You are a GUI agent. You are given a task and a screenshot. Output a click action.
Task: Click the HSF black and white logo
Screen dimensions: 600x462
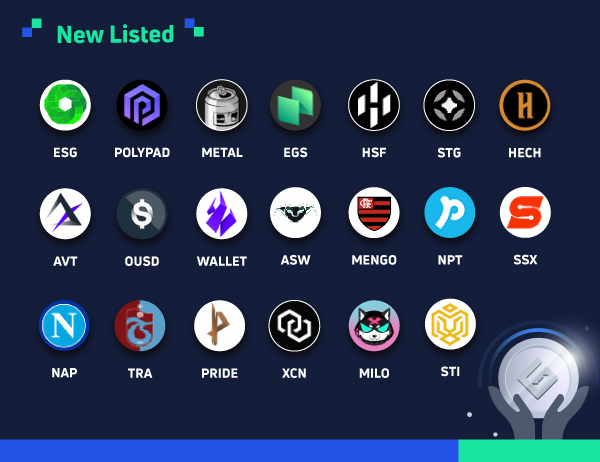tap(374, 105)
